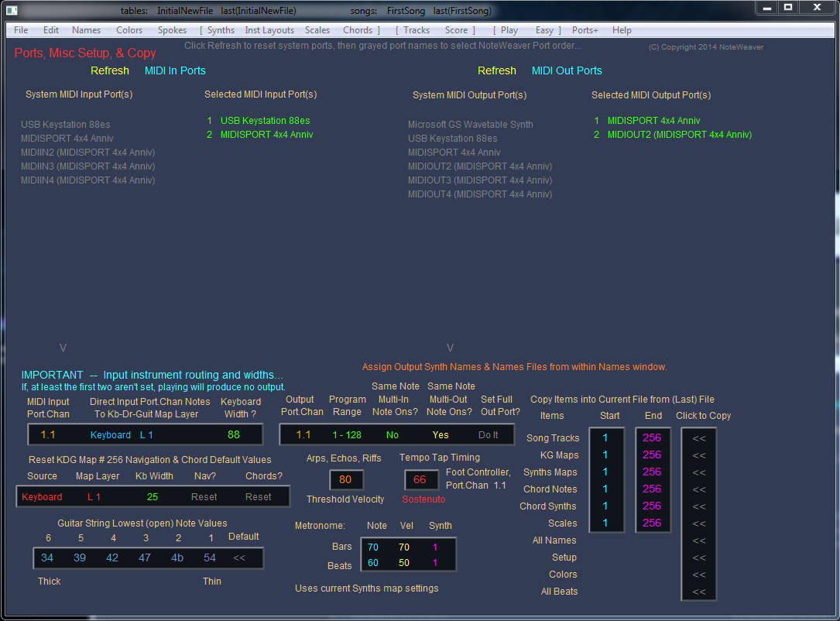Refresh the MIDI Out Ports list
Image resolution: width=840 pixels, height=621 pixels.
tap(496, 70)
